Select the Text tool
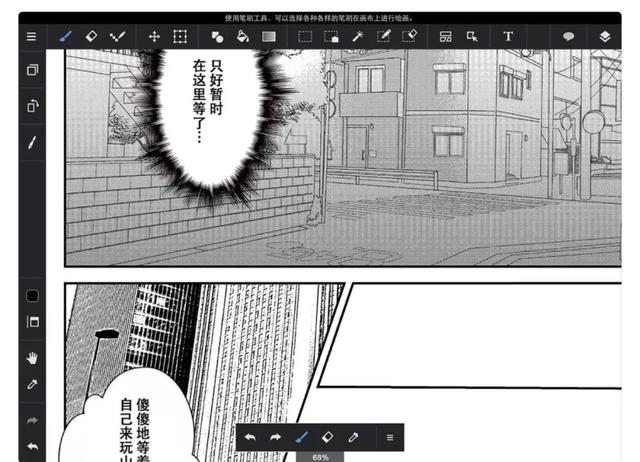The height and width of the screenshot is (462, 640). click(x=508, y=36)
